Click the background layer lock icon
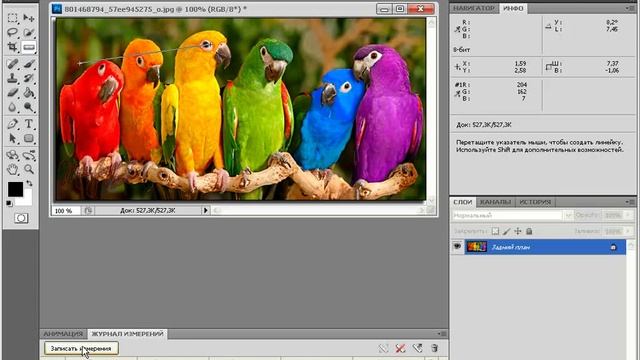 pos(613,247)
